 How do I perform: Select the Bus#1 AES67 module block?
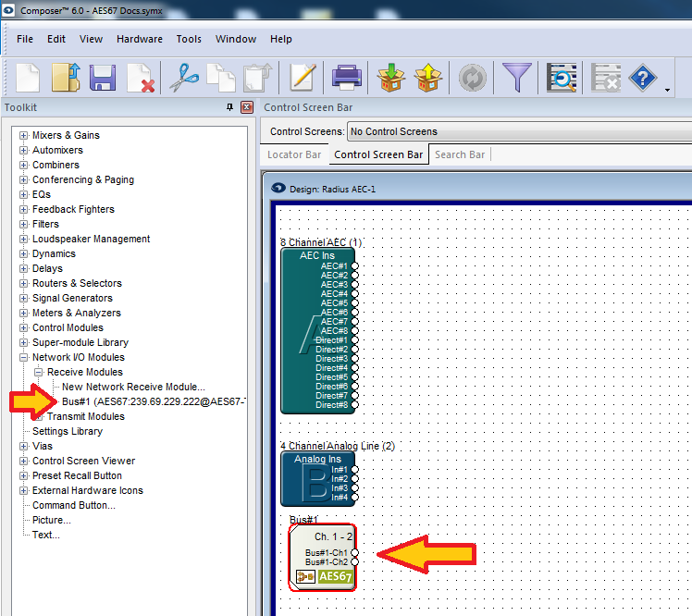[322, 557]
